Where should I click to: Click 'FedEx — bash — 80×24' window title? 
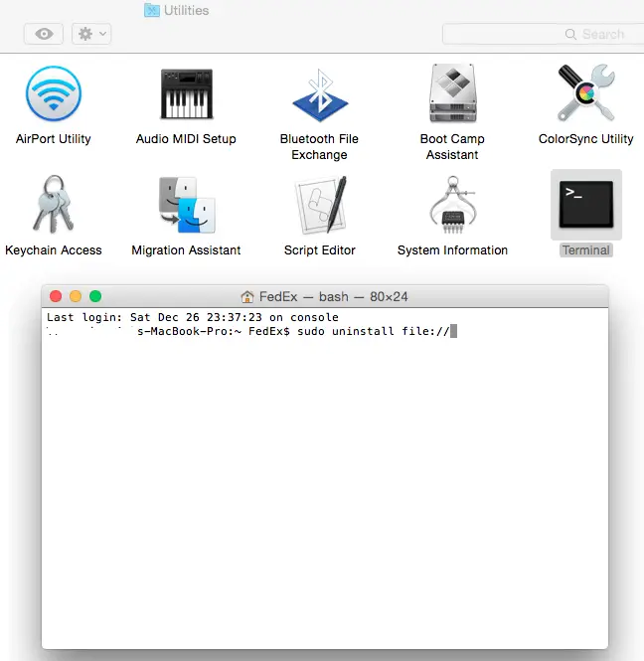[333, 297]
